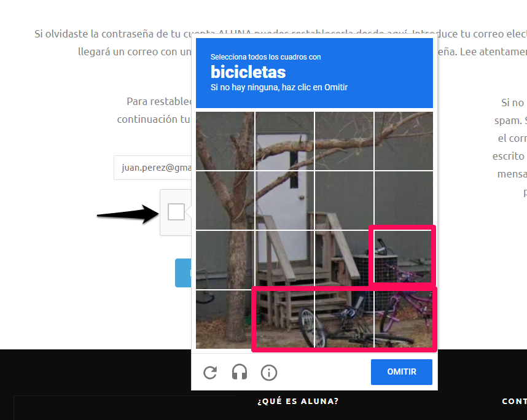Click the email input field with juan.perez
The image size is (527, 420).
(152, 168)
